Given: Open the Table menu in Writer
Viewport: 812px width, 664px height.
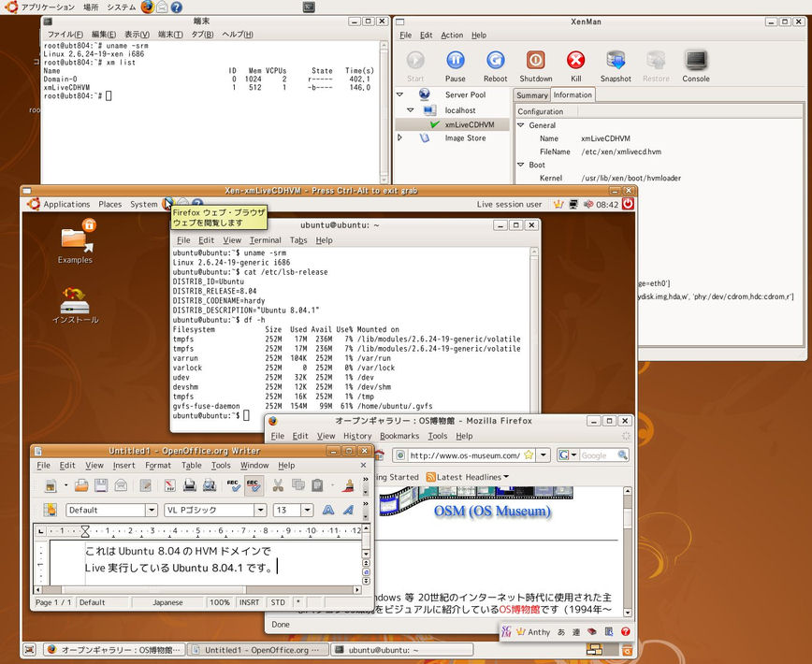Looking at the screenshot, I should [191, 465].
